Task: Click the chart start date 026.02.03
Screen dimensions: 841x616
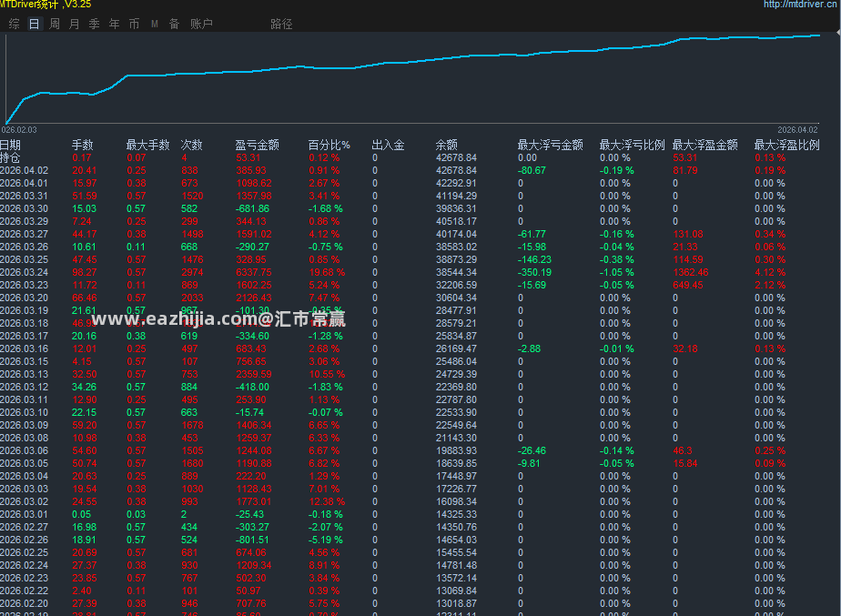Action: (x=19, y=130)
